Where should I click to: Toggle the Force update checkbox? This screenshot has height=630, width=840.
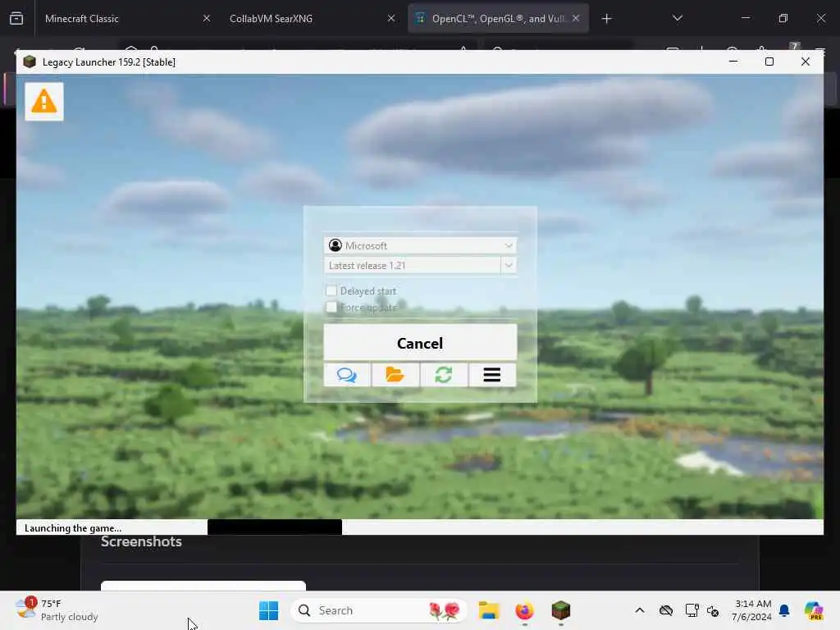click(331, 307)
